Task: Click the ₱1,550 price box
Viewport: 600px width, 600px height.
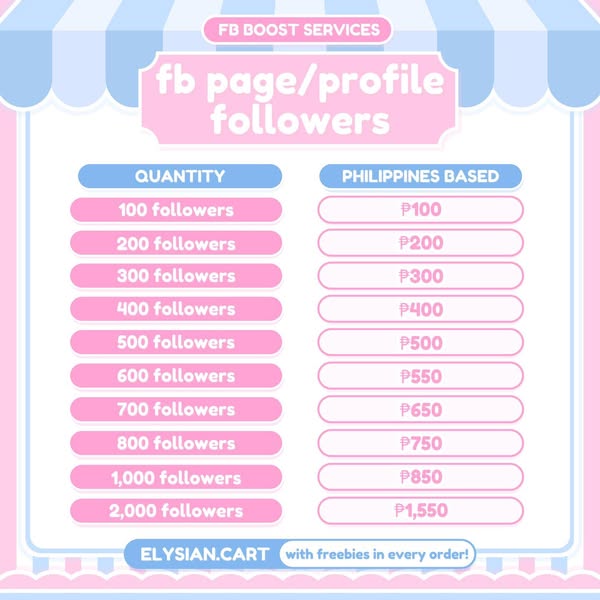Action: click(420, 511)
